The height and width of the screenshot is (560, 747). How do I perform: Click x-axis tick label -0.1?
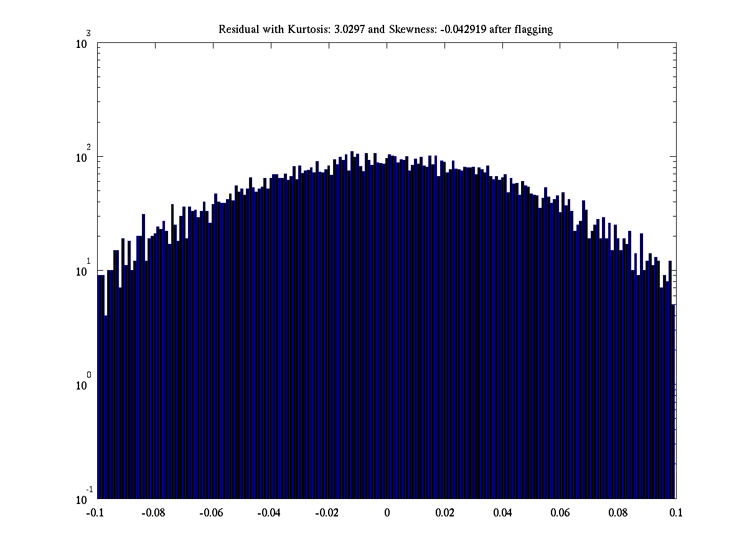click(95, 513)
